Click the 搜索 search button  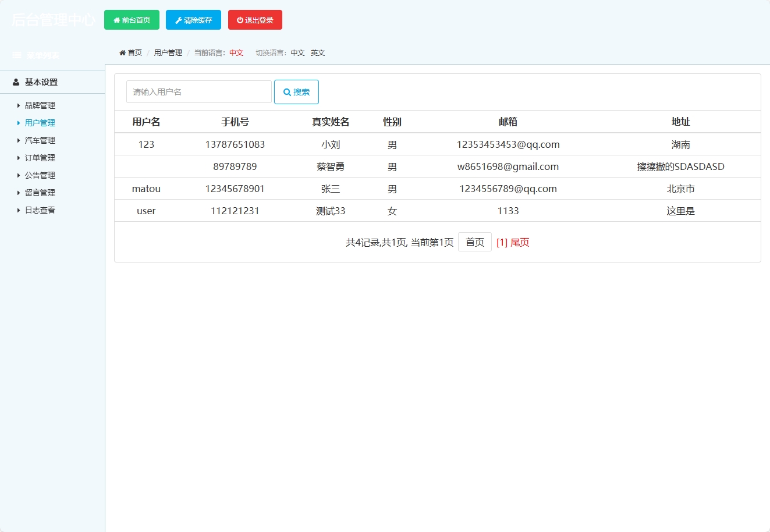click(296, 91)
